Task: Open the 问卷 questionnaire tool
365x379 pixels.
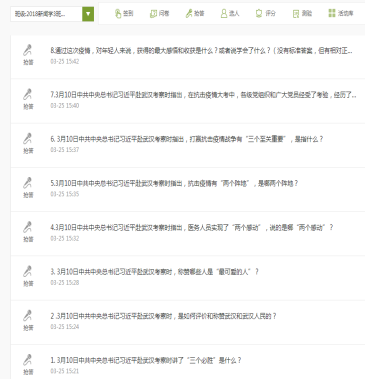Action: point(160,13)
